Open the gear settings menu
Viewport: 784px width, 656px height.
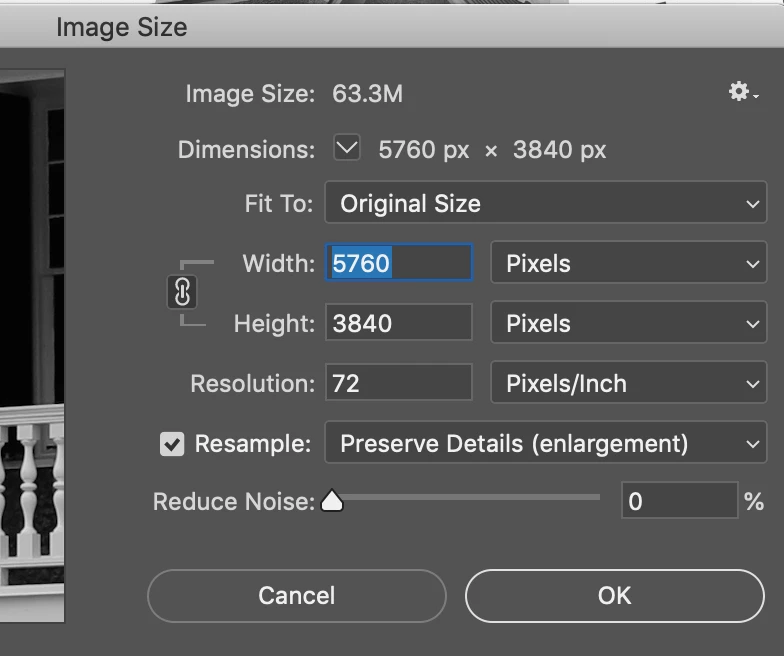742,93
